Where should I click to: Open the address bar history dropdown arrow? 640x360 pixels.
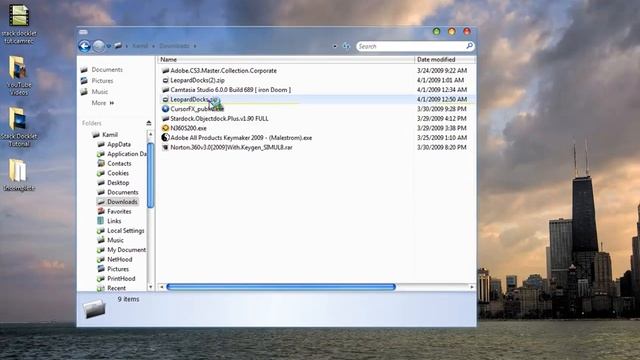[335, 46]
